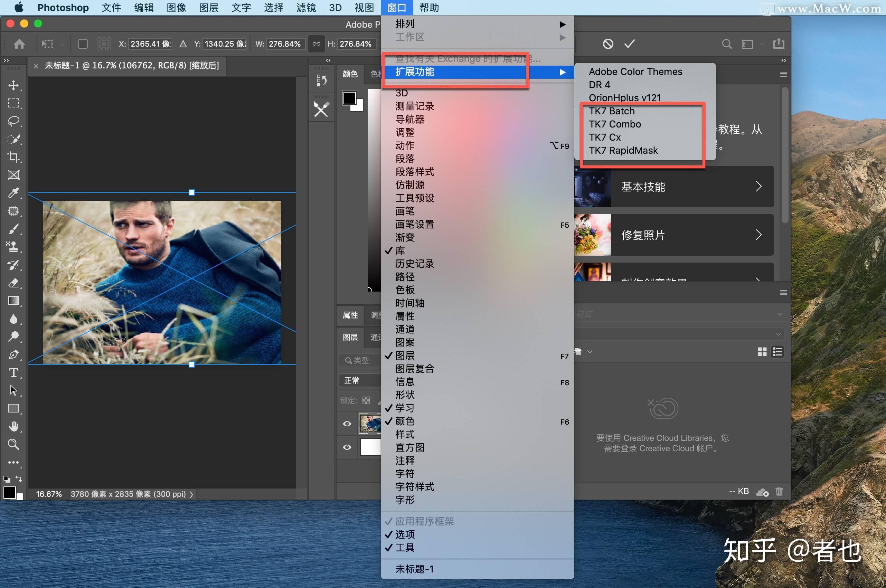The image size is (886, 588).
Task: Select the Move tool
Action: click(14, 85)
